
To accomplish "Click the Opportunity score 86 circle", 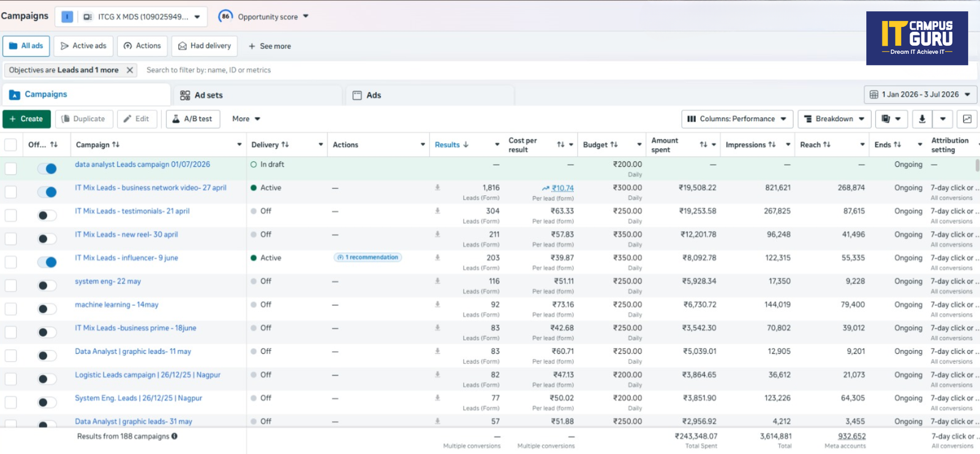I will point(225,17).
